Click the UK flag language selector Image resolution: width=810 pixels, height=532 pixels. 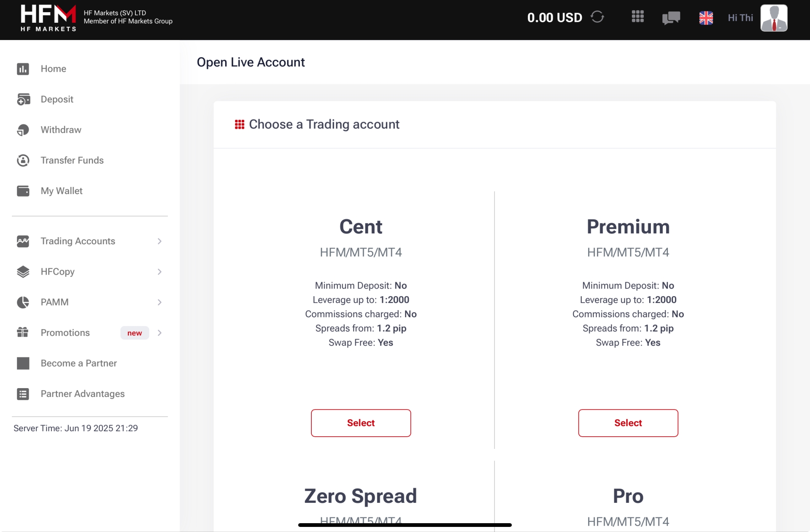pyautogui.click(x=706, y=18)
